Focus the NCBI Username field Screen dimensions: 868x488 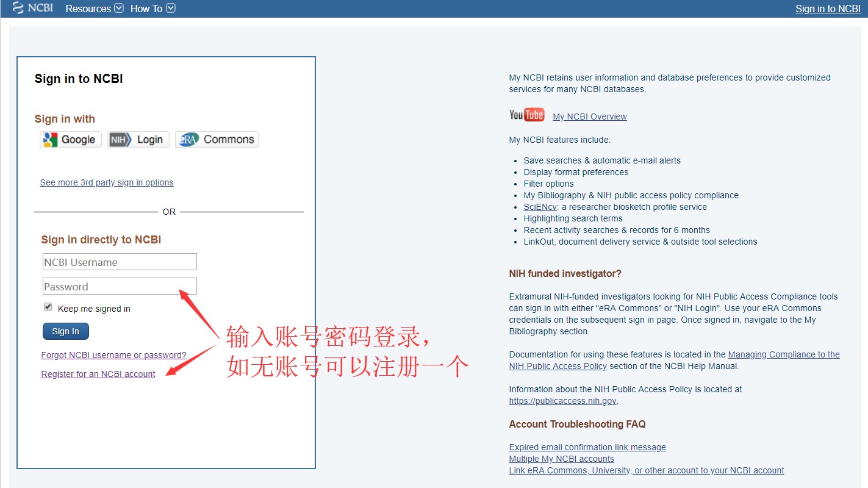(120, 262)
